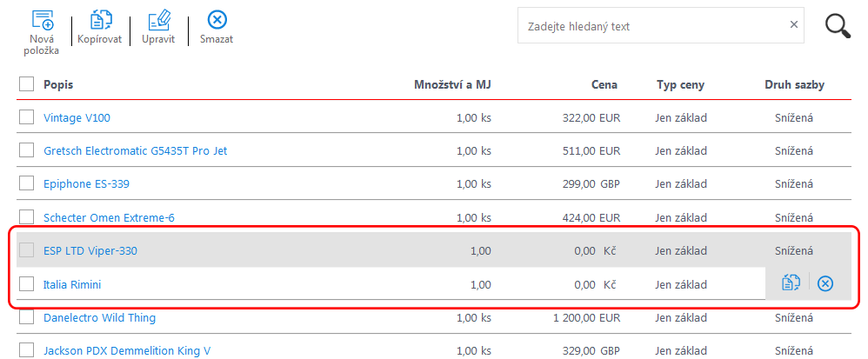The image size is (868, 359).
Task: Click the Množství a MJ column header
Action: [453, 84]
